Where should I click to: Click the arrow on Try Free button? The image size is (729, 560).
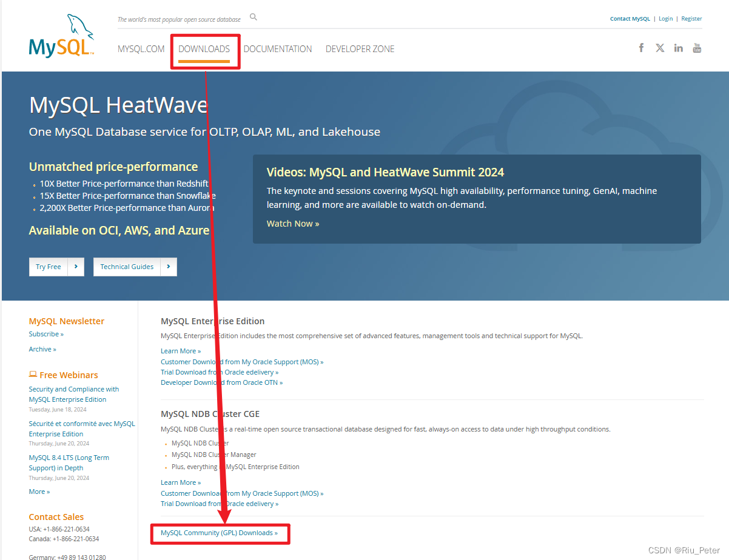click(x=76, y=267)
